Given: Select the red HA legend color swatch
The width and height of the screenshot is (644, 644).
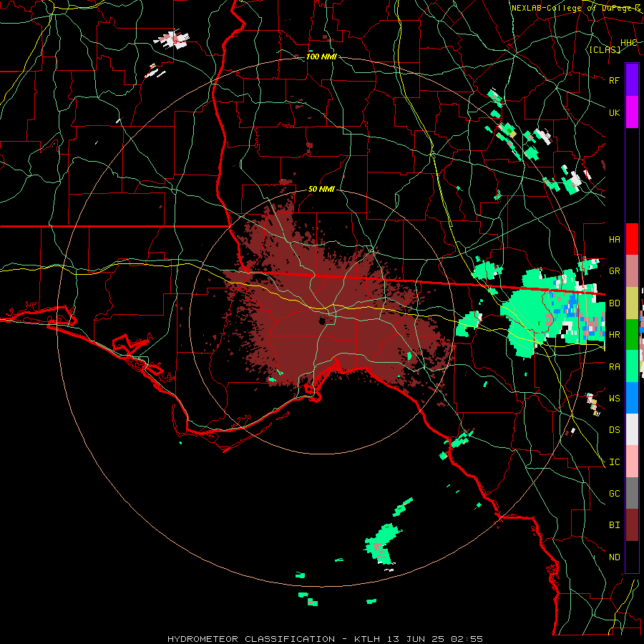Looking at the screenshot, I should (632, 239).
